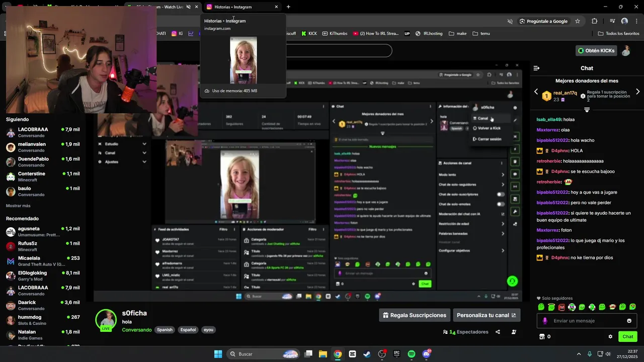Send message with green Chat button
The image size is (644, 362).
(627, 337)
